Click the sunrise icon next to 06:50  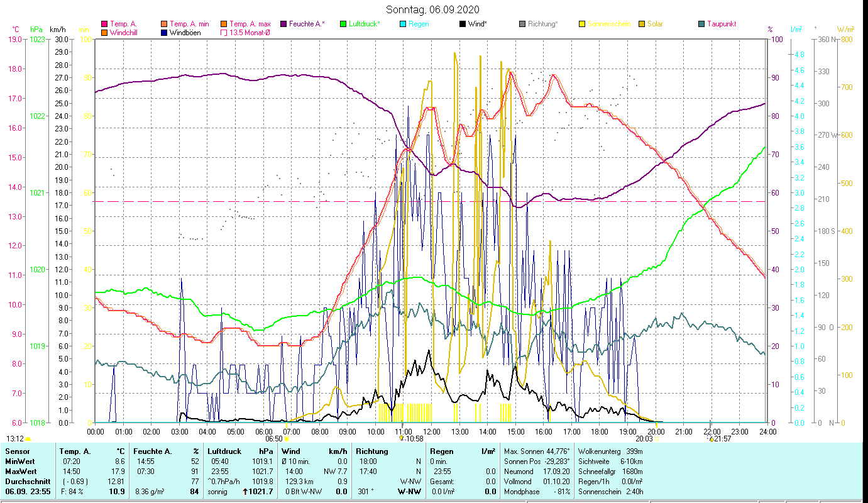tap(287, 439)
